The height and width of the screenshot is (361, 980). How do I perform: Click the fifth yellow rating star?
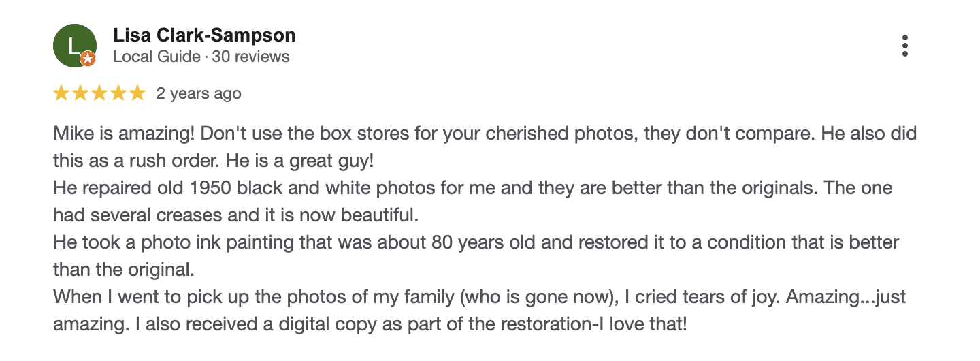pos(137,93)
